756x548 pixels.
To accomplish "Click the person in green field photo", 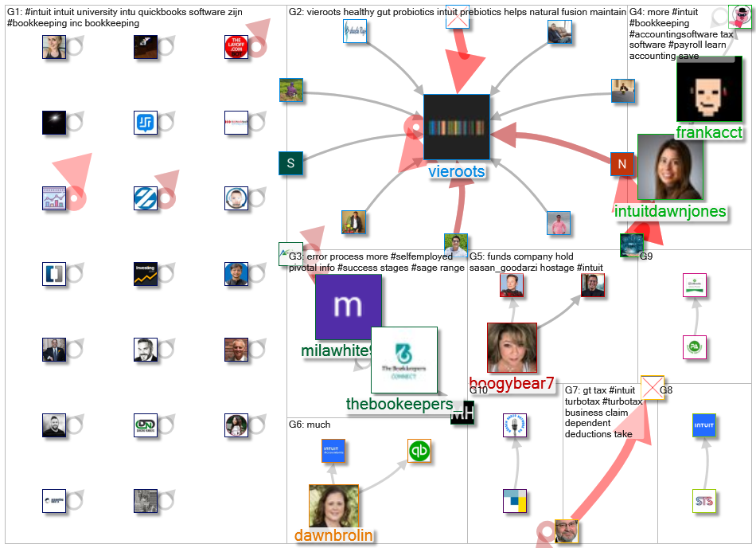I will tap(291, 90).
